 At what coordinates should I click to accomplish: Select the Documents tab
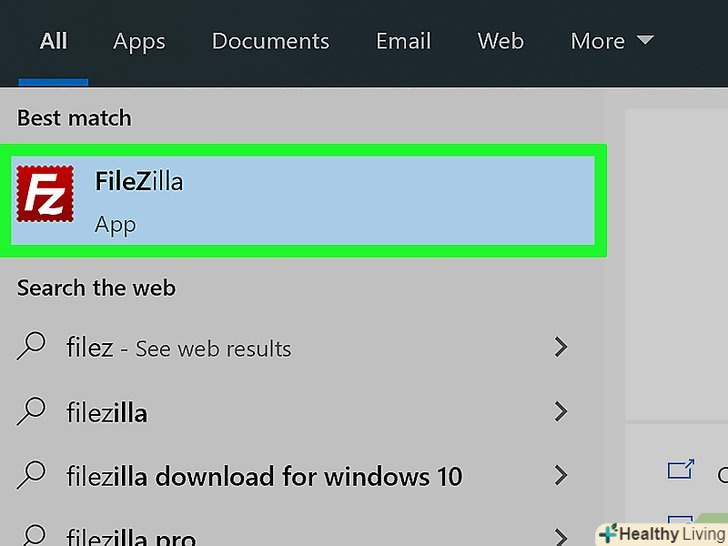(270, 41)
